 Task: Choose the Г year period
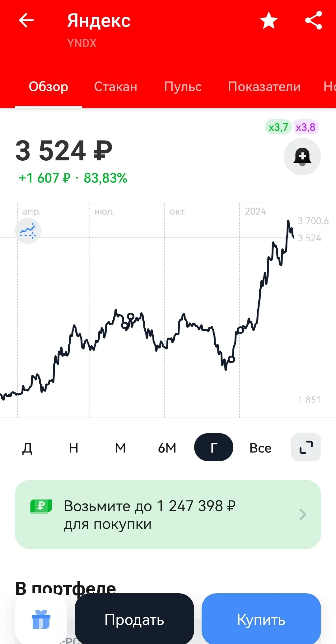[x=214, y=447]
